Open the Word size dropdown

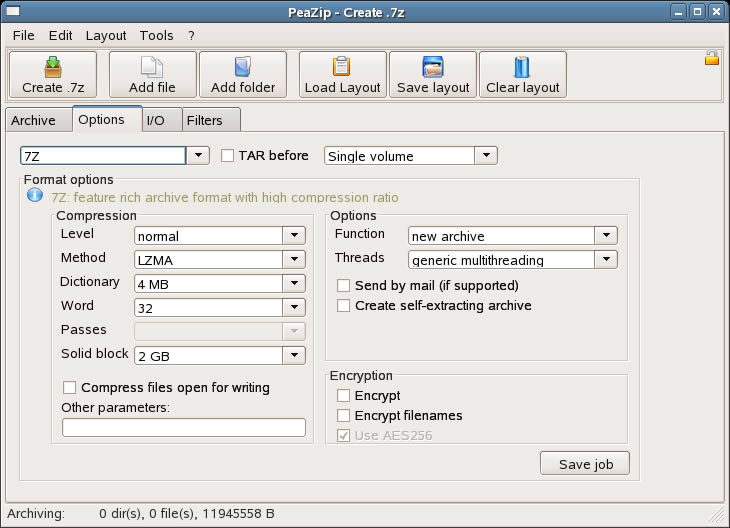coord(294,307)
